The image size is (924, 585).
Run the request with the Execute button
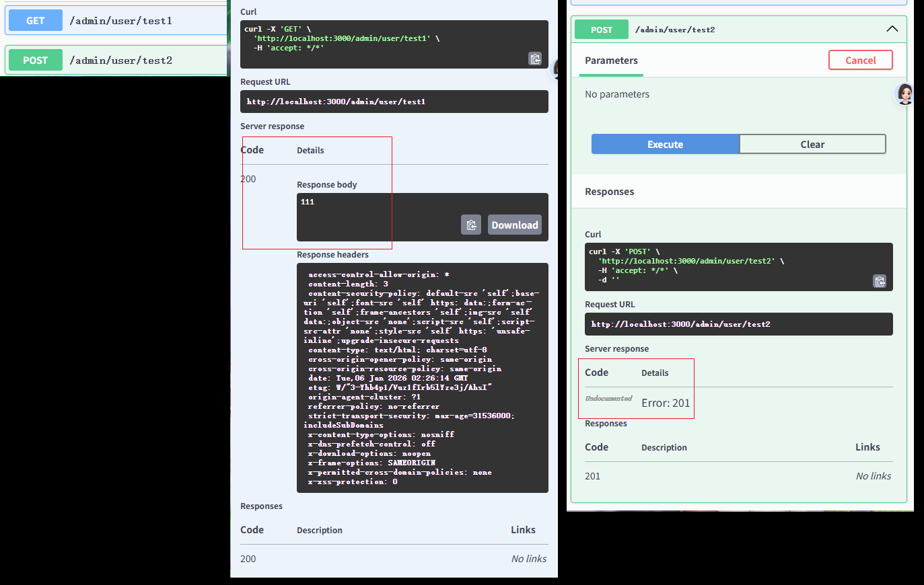coord(665,145)
